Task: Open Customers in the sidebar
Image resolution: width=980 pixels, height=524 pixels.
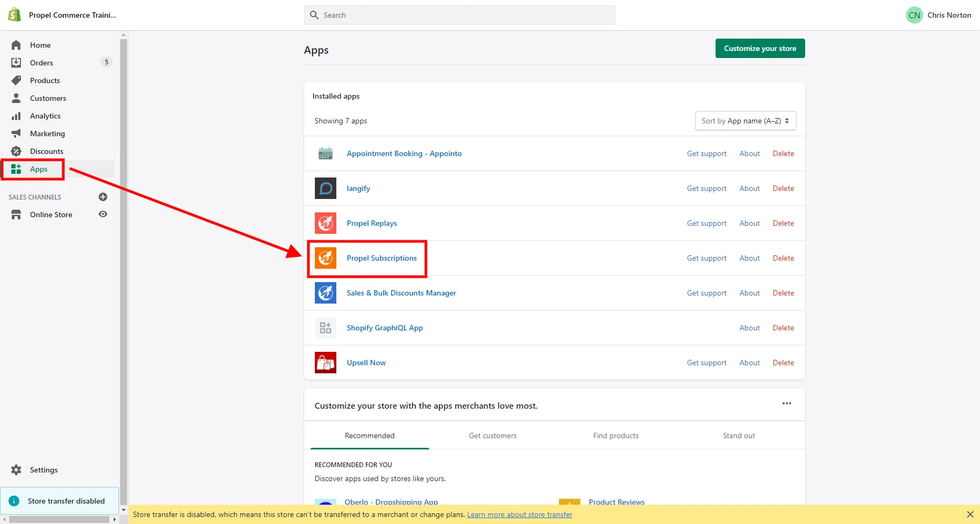Action: (x=48, y=98)
